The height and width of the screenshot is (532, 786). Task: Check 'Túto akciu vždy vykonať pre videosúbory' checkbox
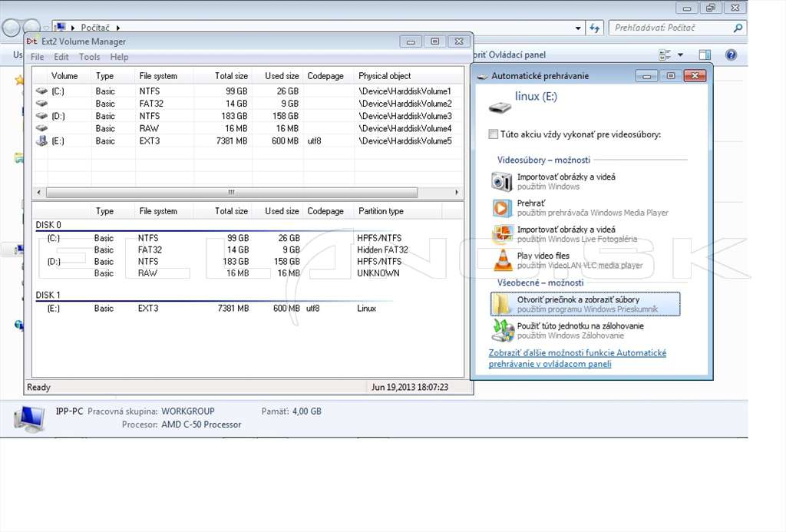tap(494, 134)
